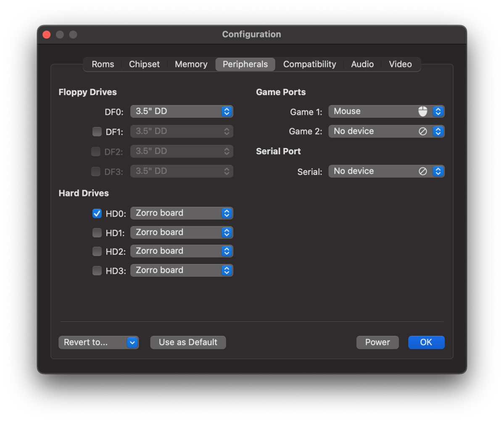Open the DF2 drive type dropdown
The height and width of the screenshot is (423, 504).
182,151
